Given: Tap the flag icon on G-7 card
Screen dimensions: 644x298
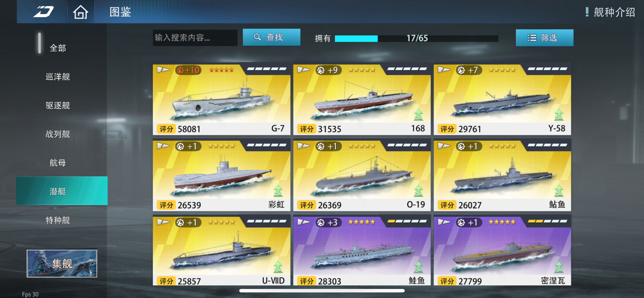Looking at the screenshot, I should point(163,70).
